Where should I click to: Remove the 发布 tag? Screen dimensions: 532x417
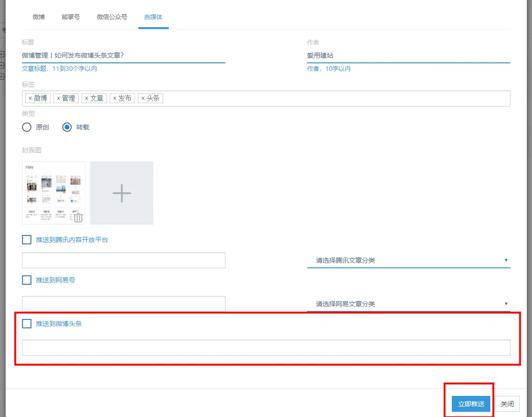tap(114, 99)
